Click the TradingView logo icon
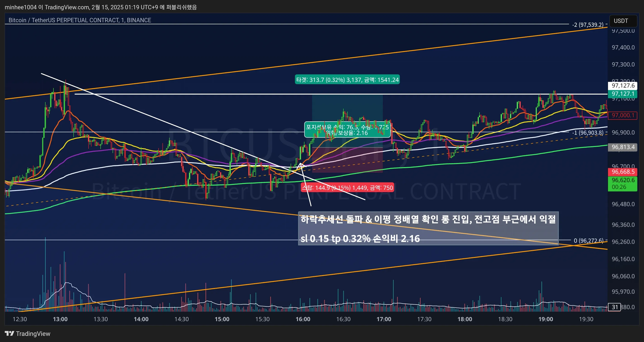The image size is (644, 342). (10, 333)
